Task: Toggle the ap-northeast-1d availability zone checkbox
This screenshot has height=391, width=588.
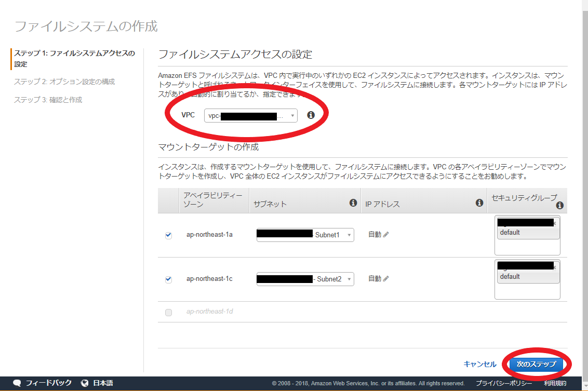Action: (168, 312)
